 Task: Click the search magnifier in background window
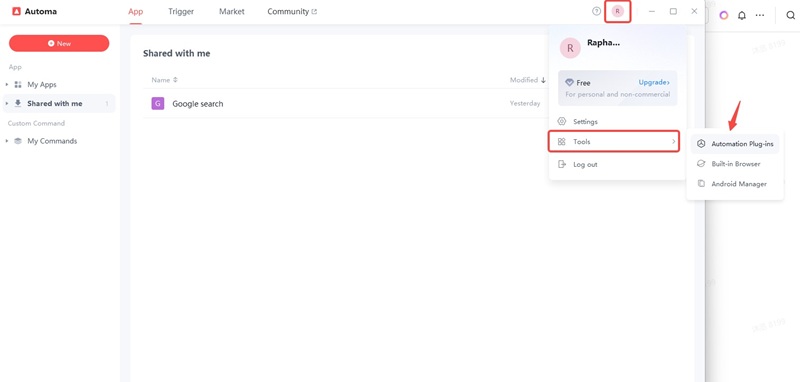click(790, 15)
